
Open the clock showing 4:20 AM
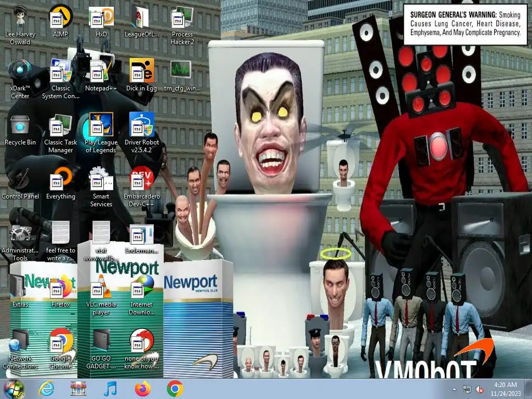pyautogui.click(x=505, y=389)
